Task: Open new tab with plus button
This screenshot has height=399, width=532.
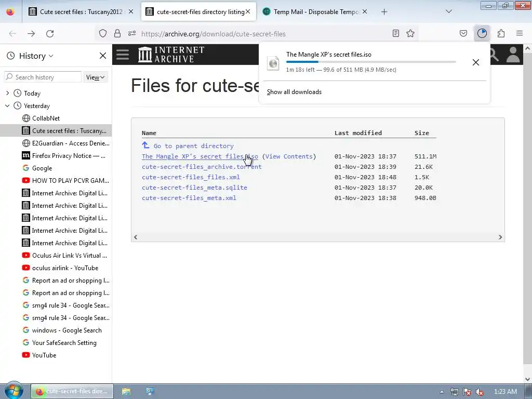Action: tap(384, 12)
